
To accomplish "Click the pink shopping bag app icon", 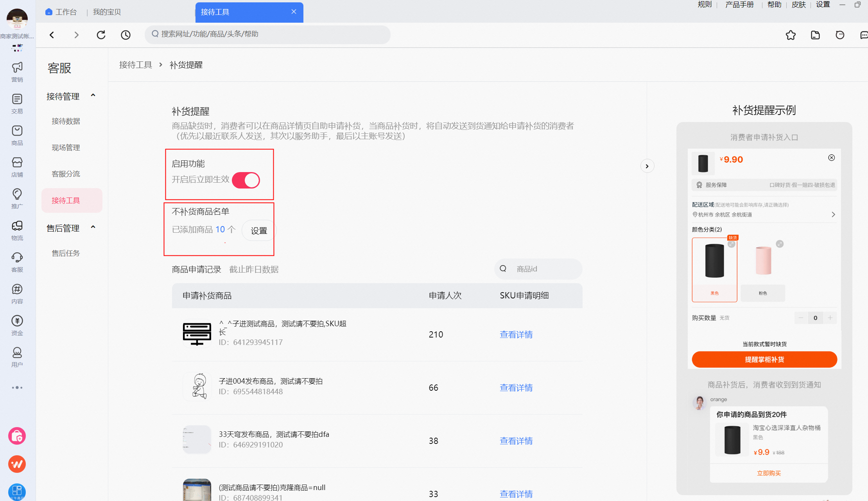I will [17, 436].
